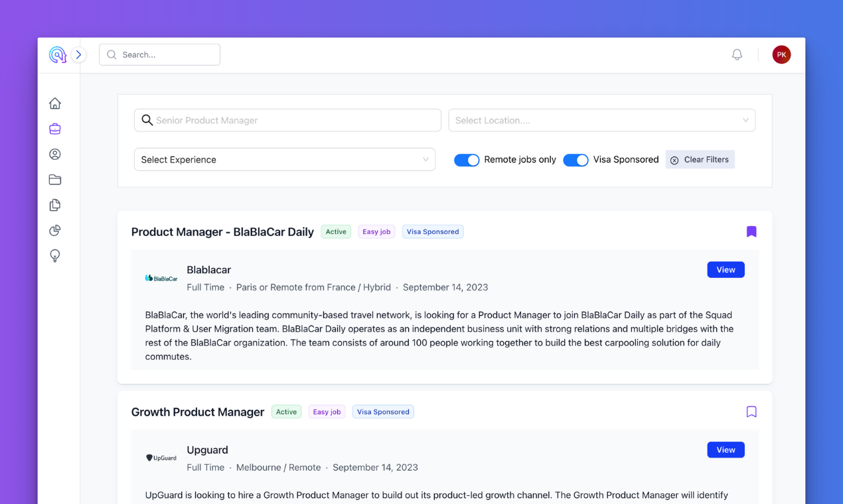Open the Home icon in the sidebar
Viewport: 843px width, 504px height.
coord(55,103)
